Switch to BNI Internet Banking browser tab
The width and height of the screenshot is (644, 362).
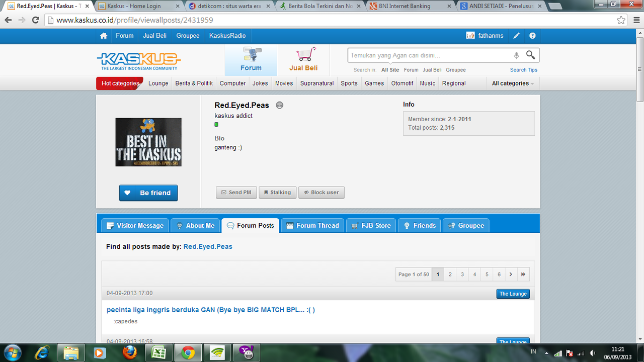pos(411,6)
